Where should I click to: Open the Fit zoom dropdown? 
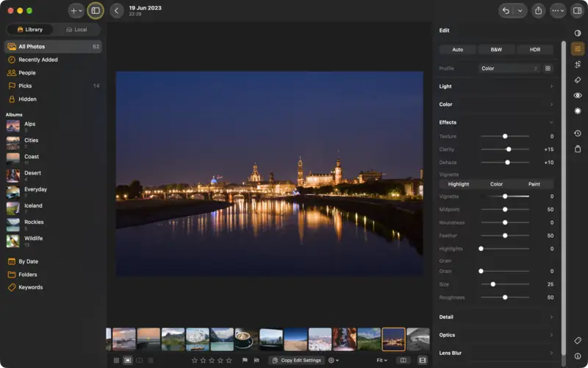(x=381, y=360)
